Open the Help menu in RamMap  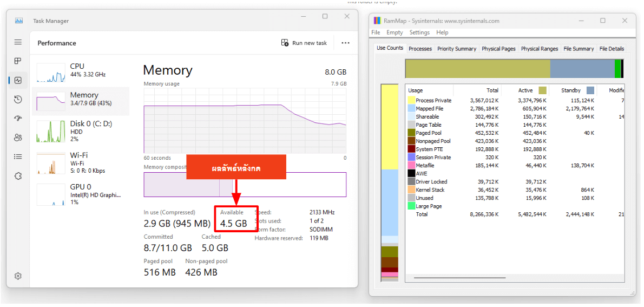[x=442, y=32]
